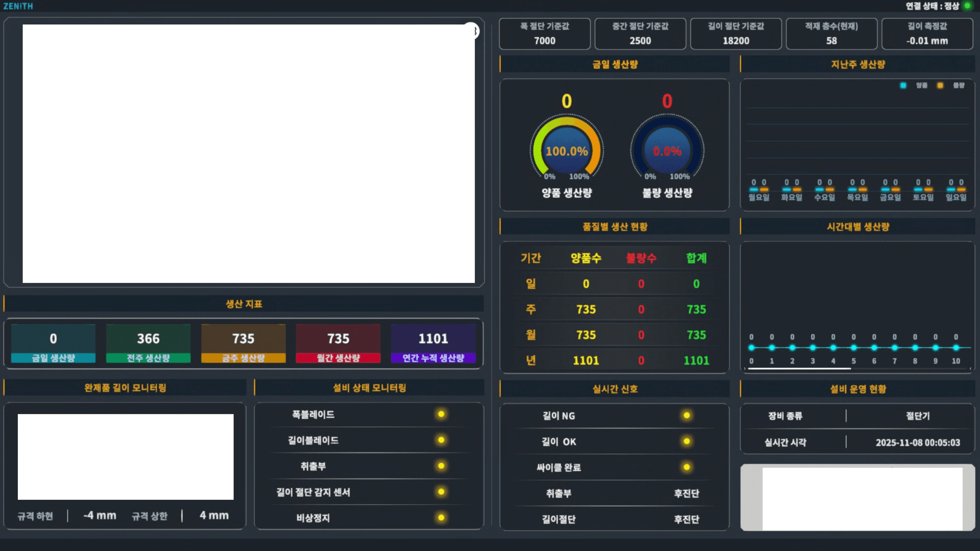Select the 연간 누적 생산량 metric tile
Image resolution: width=980 pixels, height=551 pixels.
coord(433,343)
